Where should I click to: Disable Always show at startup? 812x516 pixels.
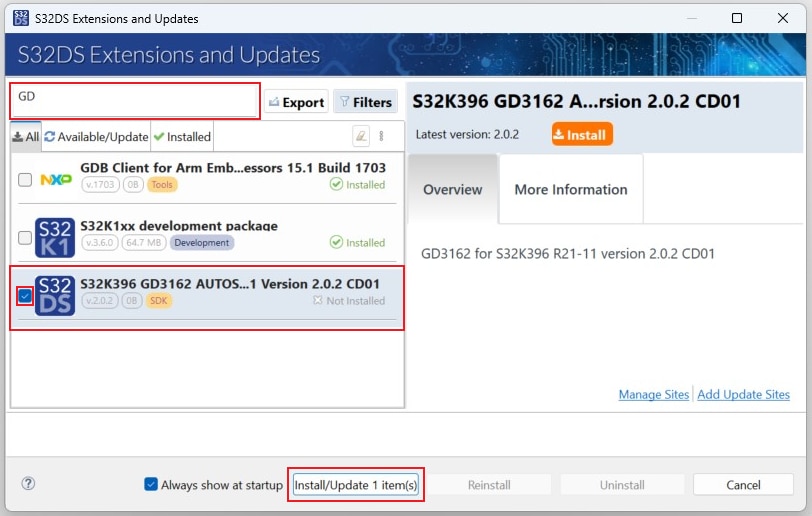click(151, 485)
